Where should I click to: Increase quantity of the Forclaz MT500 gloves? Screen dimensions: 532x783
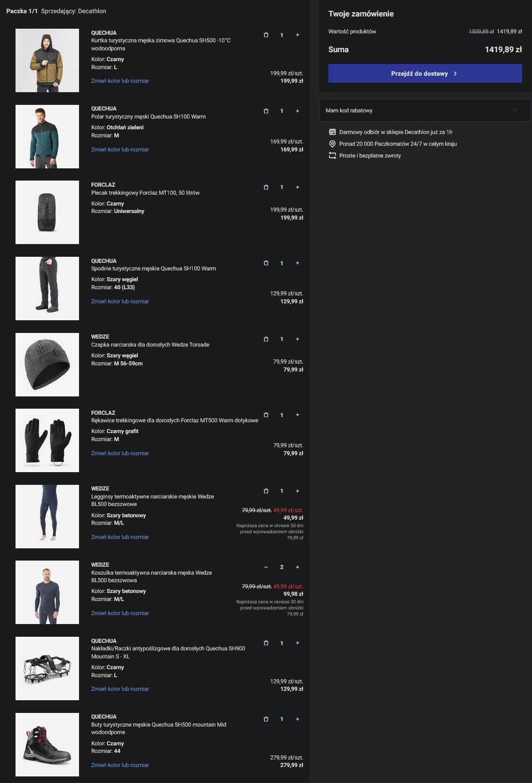point(297,415)
